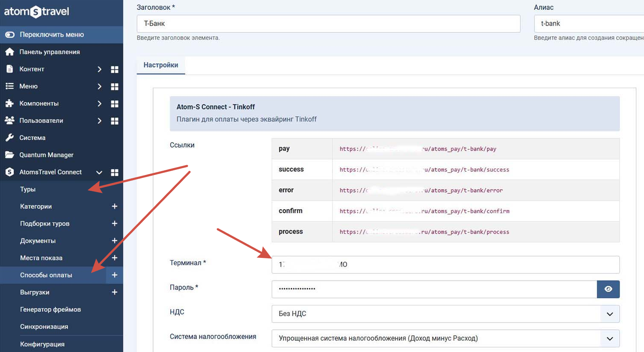Open the Компоненты dashboard grid icon
The image size is (644, 352).
[115, 104]
